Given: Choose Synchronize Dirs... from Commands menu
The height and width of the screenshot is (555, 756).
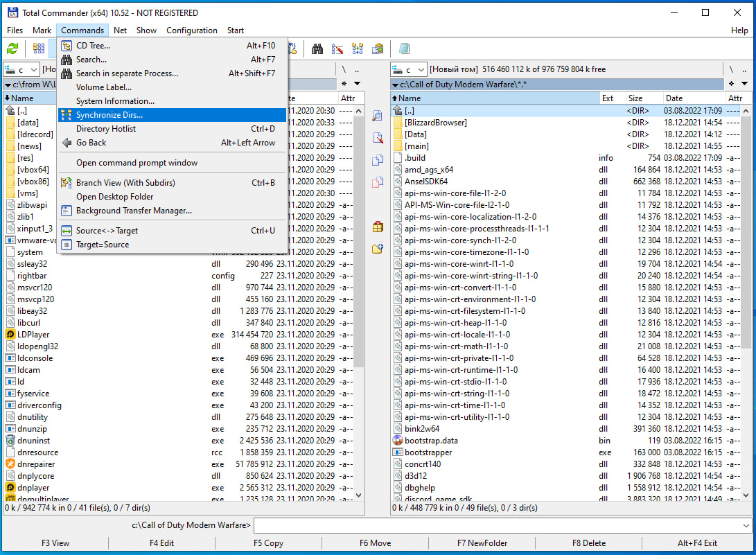Looking at the screenshot, I should tap(109, 115).
